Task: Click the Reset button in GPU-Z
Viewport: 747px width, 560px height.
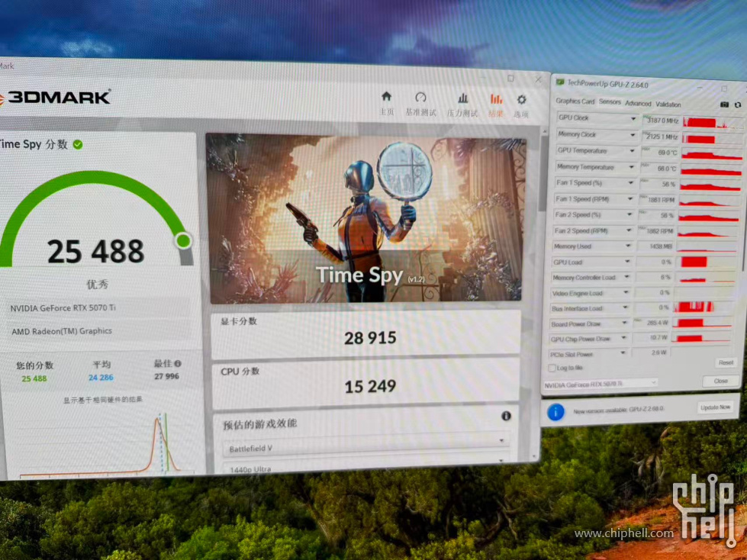Action: tap(726, 363)
